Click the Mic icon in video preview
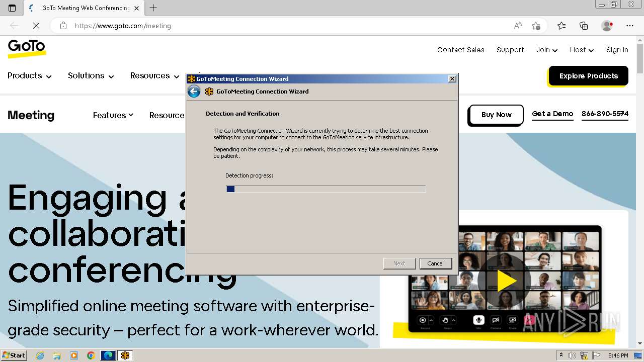Viewport: 644px width, 362px height. click(x=478, y=320)
